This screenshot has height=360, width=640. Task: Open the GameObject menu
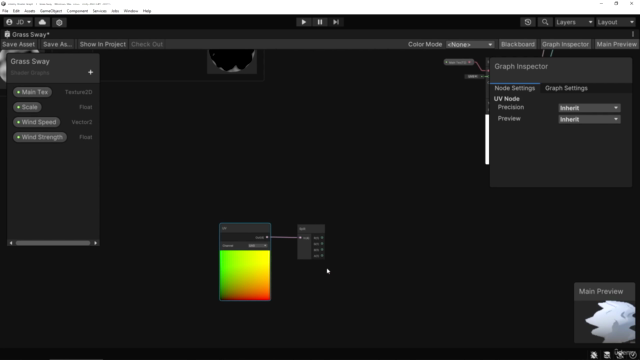coord(51,11)
